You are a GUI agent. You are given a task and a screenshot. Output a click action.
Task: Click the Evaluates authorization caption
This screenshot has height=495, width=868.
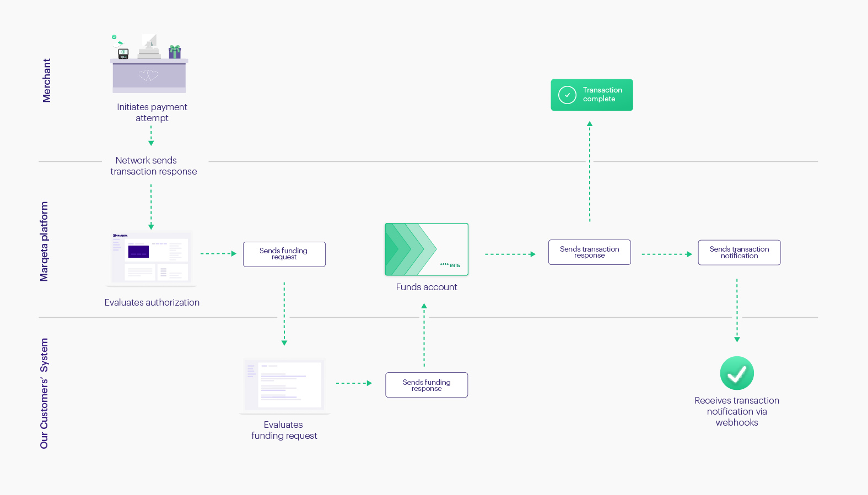(152, 302)
